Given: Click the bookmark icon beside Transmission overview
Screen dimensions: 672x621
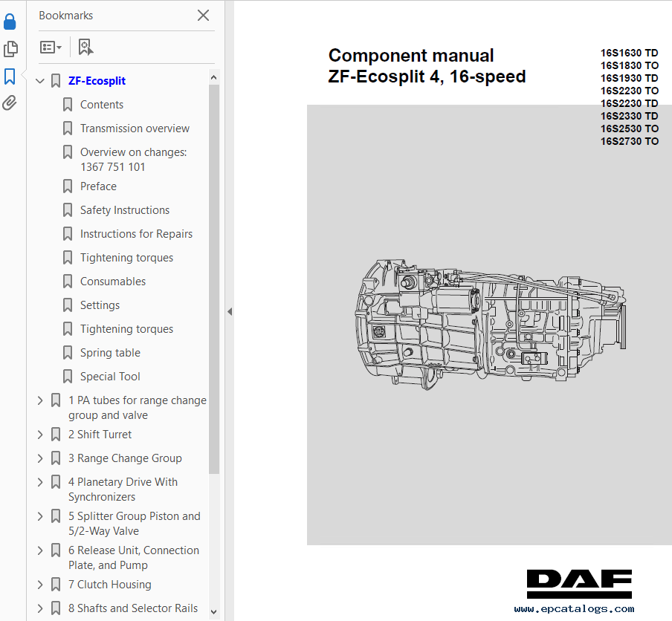Looking at the screenshot, I should pyautogui.click(x=68, y=129).
